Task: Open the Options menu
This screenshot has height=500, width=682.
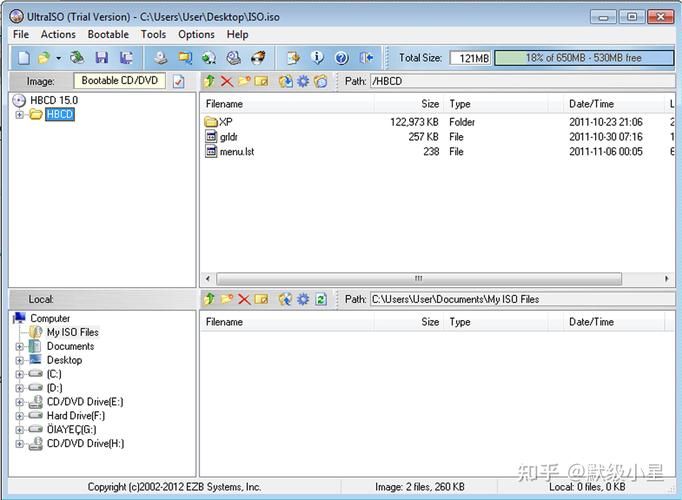Action: coord(196,34)
